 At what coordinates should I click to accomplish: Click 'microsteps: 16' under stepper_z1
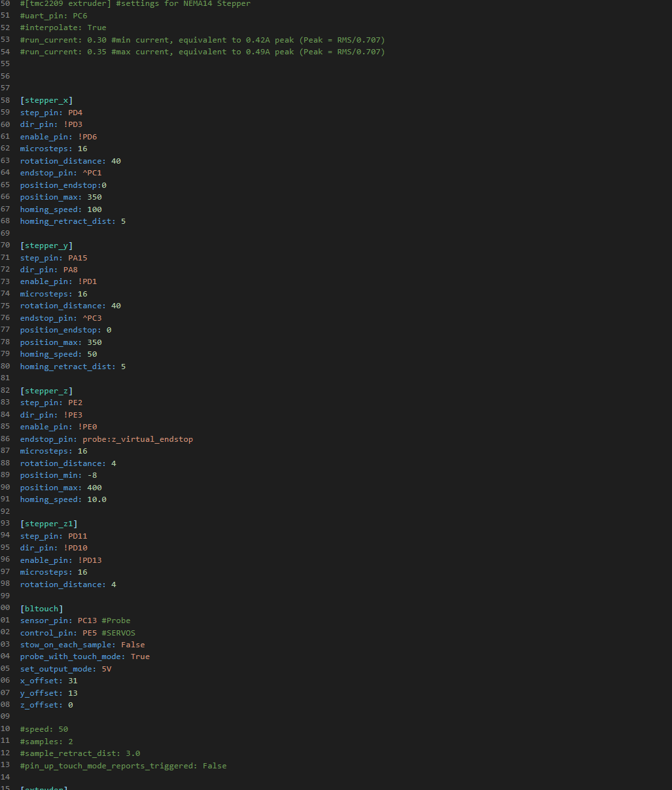click(54, 572)
